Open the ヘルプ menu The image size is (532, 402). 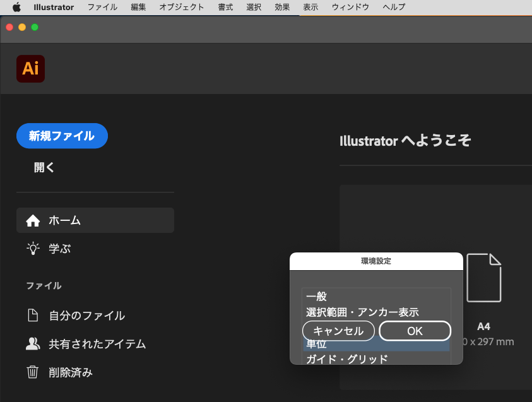coord(394,7)
